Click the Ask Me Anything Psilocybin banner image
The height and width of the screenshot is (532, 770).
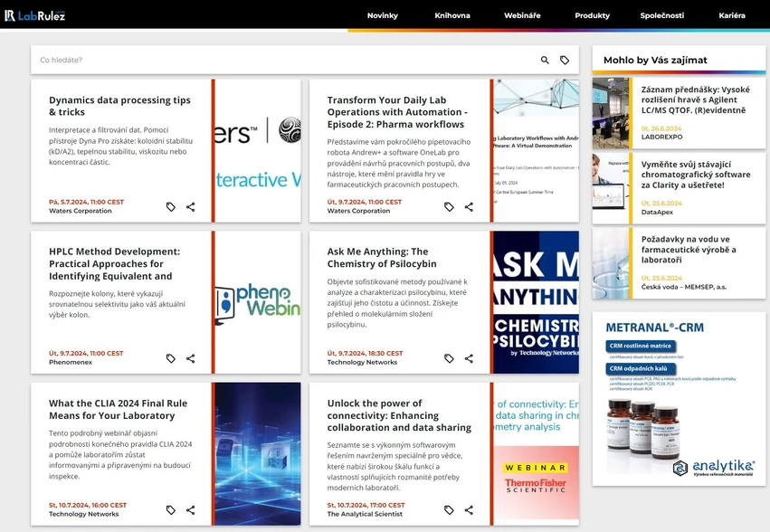coord(537,302)
